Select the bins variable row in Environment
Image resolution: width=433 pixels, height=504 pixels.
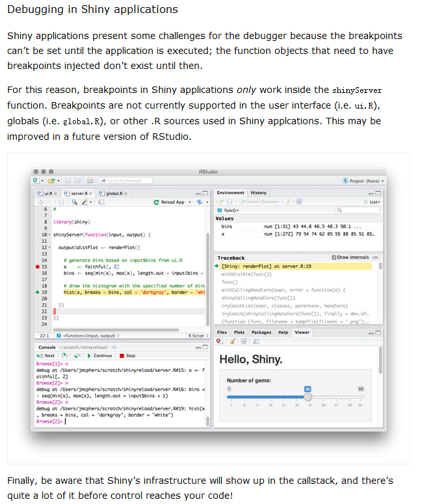pyautogui.click(x=298, y=226)
